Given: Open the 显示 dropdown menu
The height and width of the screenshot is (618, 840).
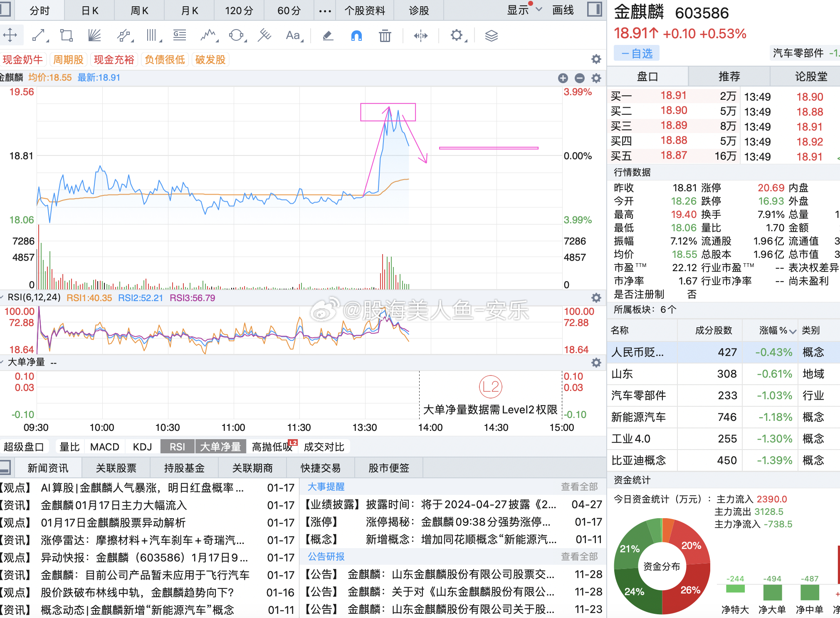Looking at the screenshot, I should point(524,10).
